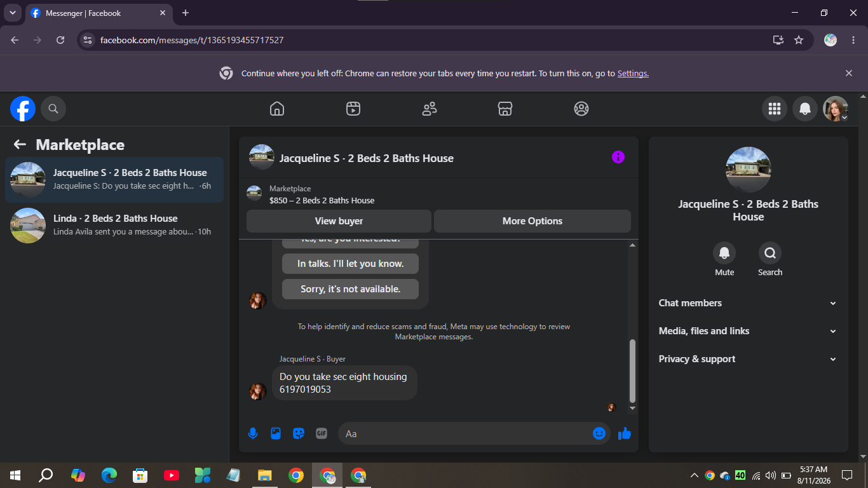This screenshot has width=868, height=488.
Task: Expand the Chat members section
Action: (748, 303)
